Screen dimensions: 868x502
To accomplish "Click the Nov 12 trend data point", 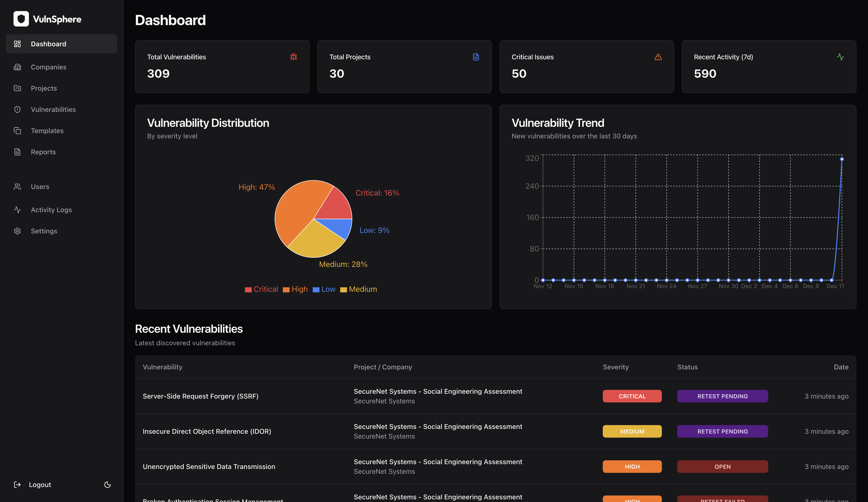I will point(543,280).
